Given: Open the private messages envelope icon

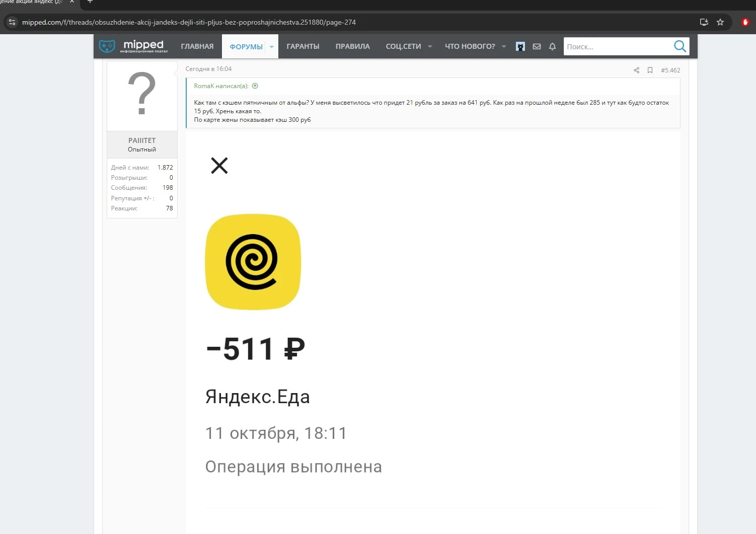Looking at the screenshot, I should (x=537, y=46).
